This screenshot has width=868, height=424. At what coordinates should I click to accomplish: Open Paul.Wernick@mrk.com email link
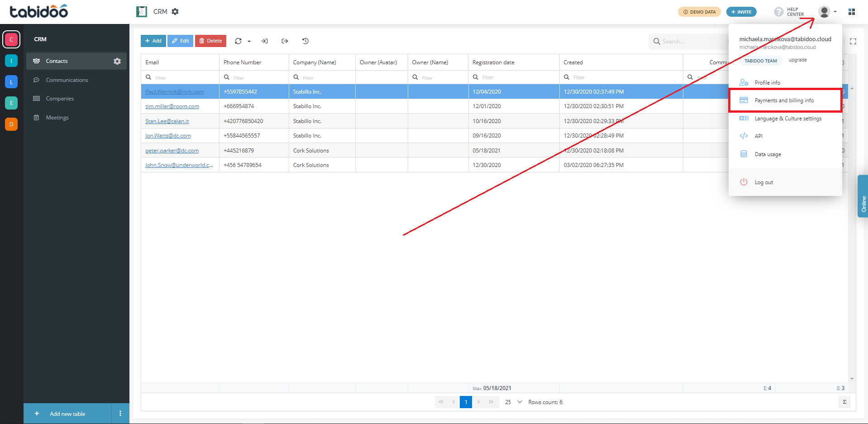coord(174,92)
